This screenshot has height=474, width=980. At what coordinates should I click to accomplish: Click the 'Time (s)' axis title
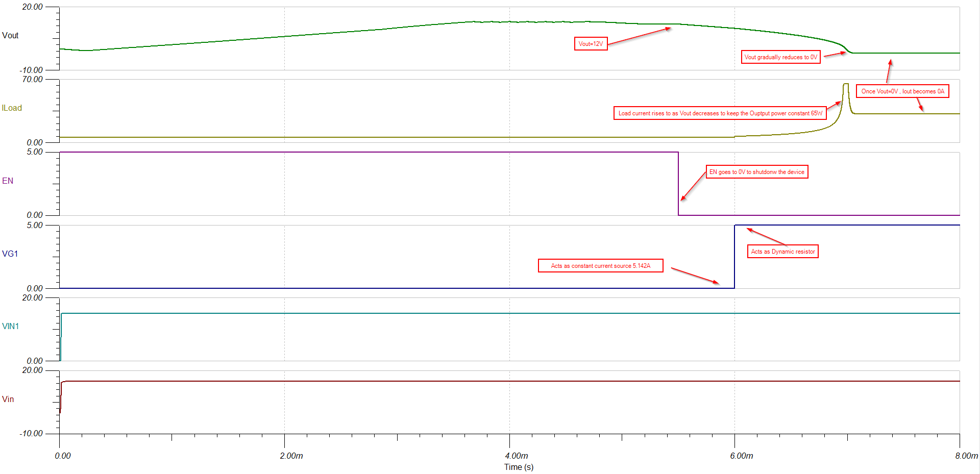click(519, 467)
